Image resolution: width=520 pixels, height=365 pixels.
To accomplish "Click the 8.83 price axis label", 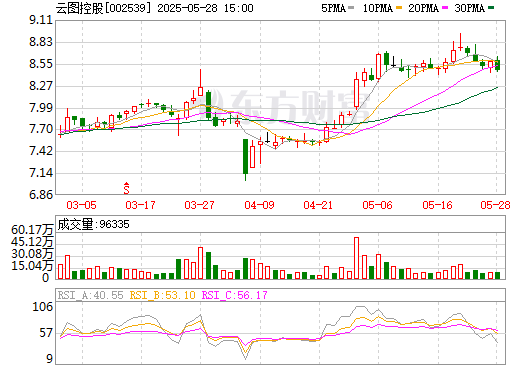I will point(41,42).
